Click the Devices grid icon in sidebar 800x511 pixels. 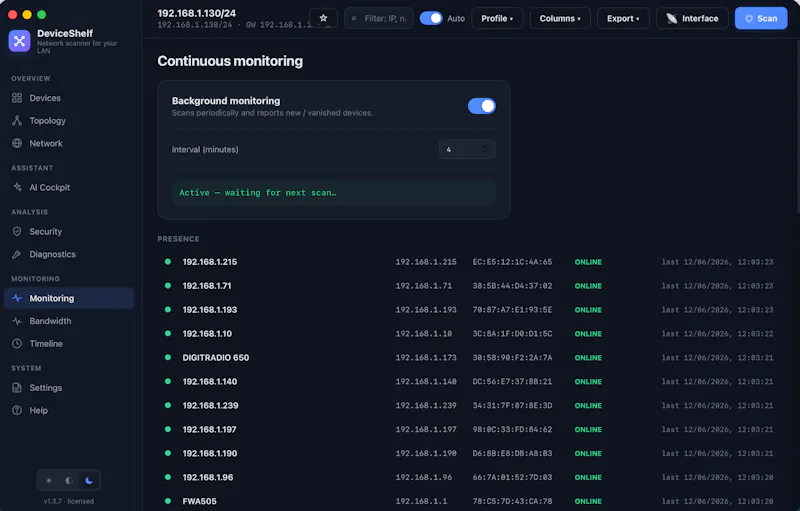coord(17,98)
